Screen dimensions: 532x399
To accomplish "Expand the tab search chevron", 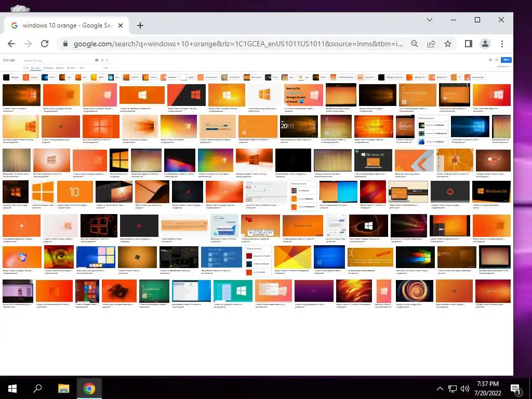I will (430, 20).
